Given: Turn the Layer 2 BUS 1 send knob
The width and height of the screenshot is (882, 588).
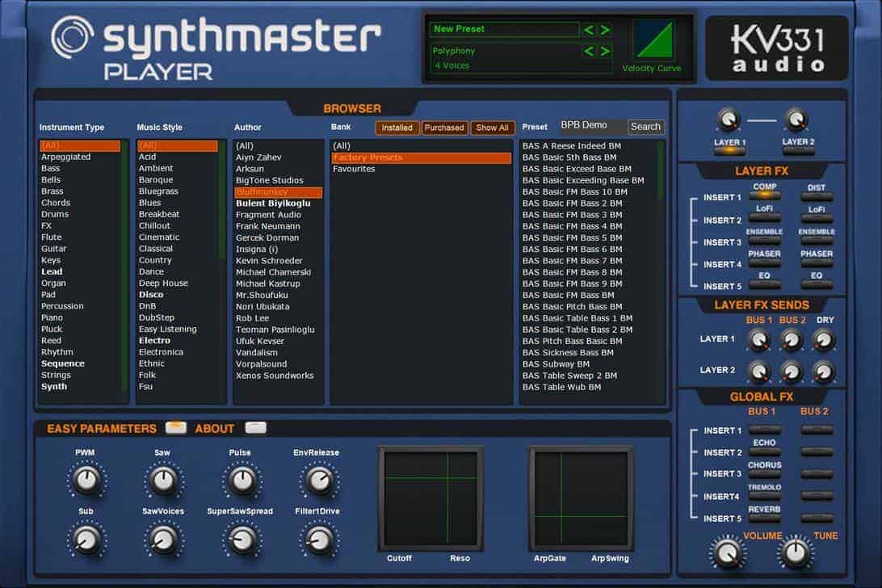Looking at the screenshot, I should 759,372.
